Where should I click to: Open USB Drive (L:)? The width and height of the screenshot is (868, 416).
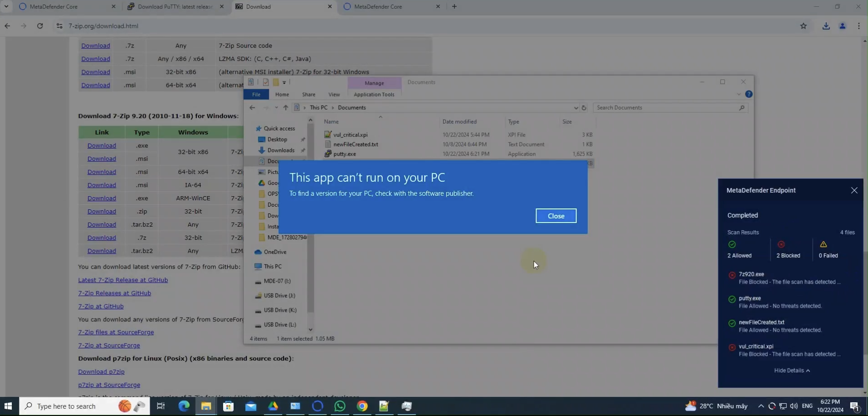[280, 324]
